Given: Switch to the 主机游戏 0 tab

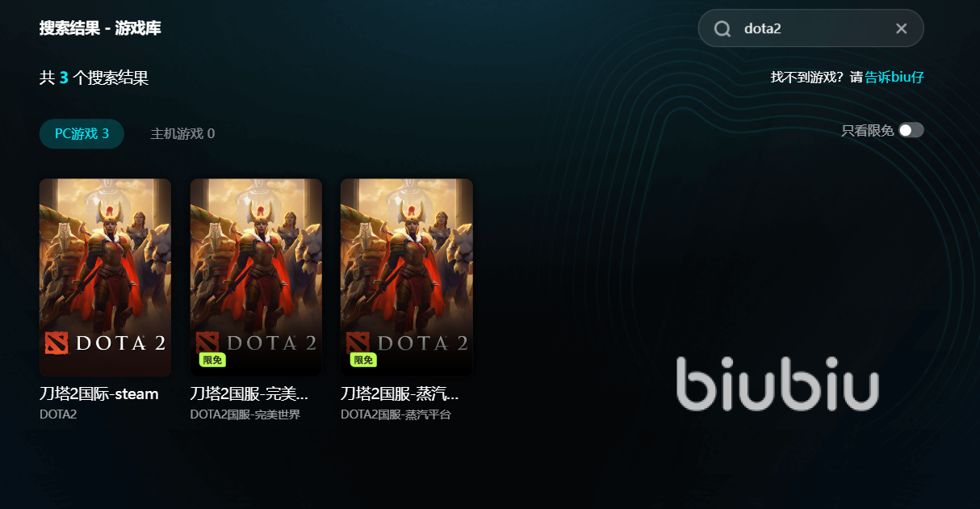Looking at the screenshot, I should point(182,133).
